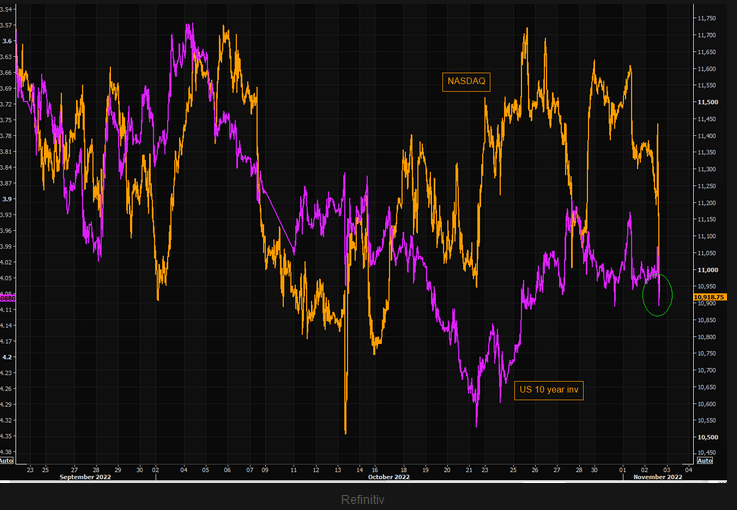Click the NASDAQ series label box
The height and width of the screenshot is (510, 737).
pos(467,82)
